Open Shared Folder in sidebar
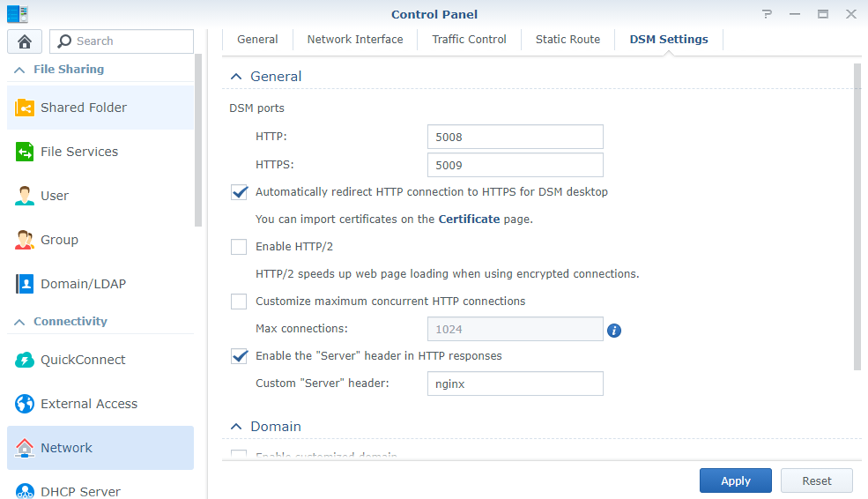The image size is (868, 499). click(x=100, y=108)
